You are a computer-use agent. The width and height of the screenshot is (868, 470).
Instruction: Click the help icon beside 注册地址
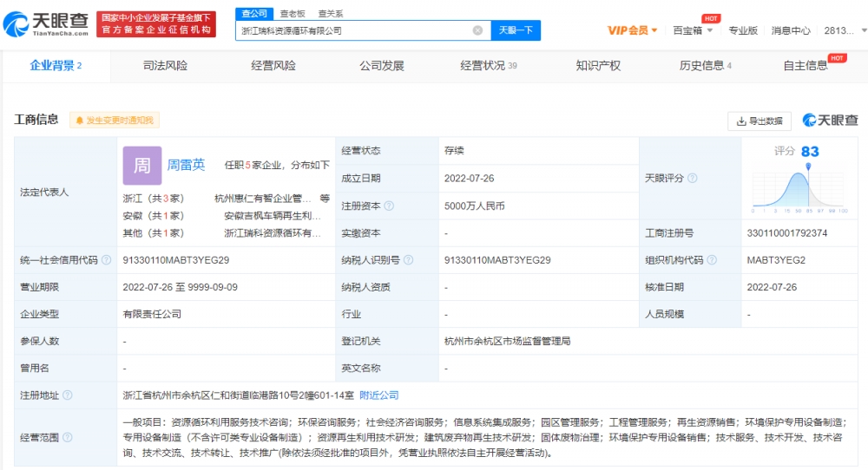coord(68,395)
